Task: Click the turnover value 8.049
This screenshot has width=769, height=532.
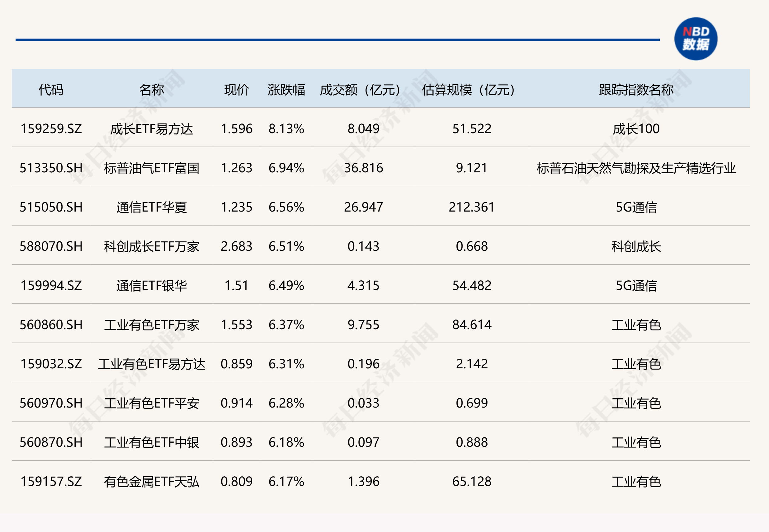Action: 364,129
